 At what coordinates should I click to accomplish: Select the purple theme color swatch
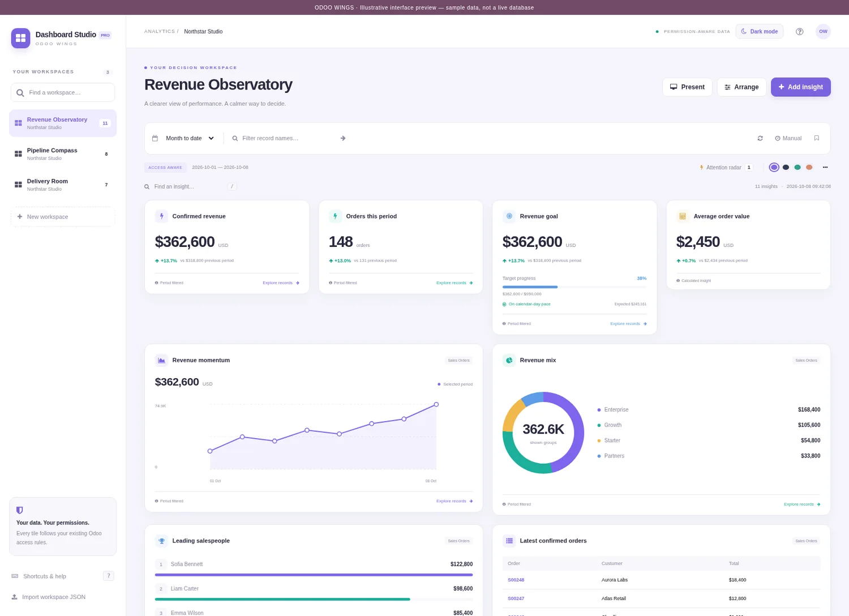[774, 167]
